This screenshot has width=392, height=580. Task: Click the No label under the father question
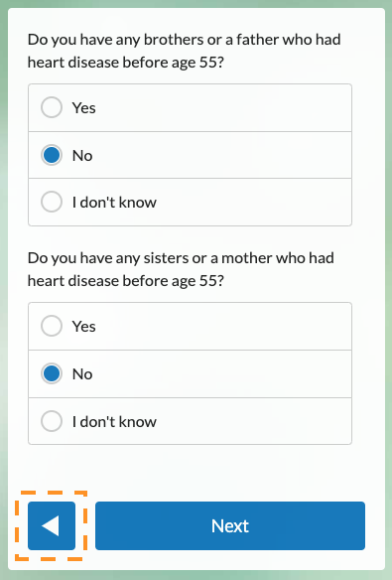[82, 155]
